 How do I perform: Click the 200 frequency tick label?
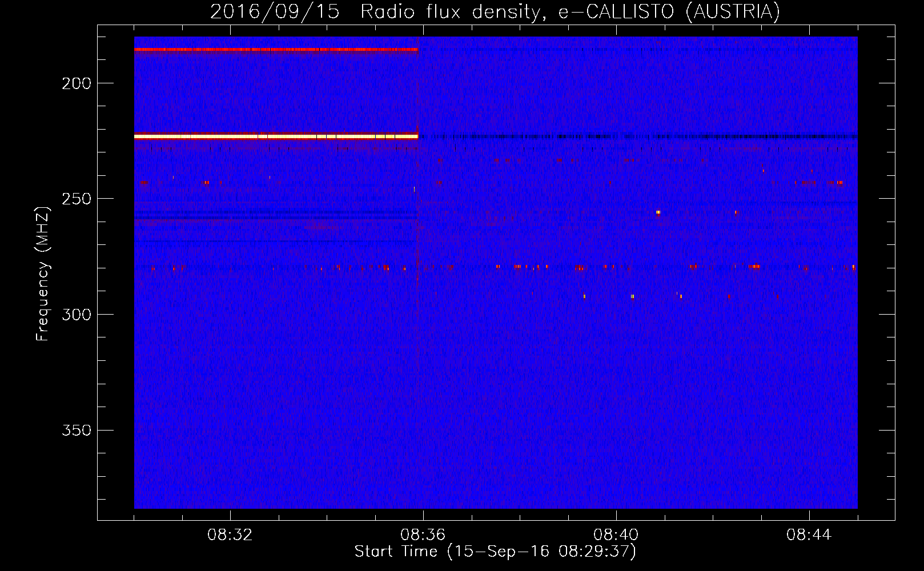tap(77, 83)
